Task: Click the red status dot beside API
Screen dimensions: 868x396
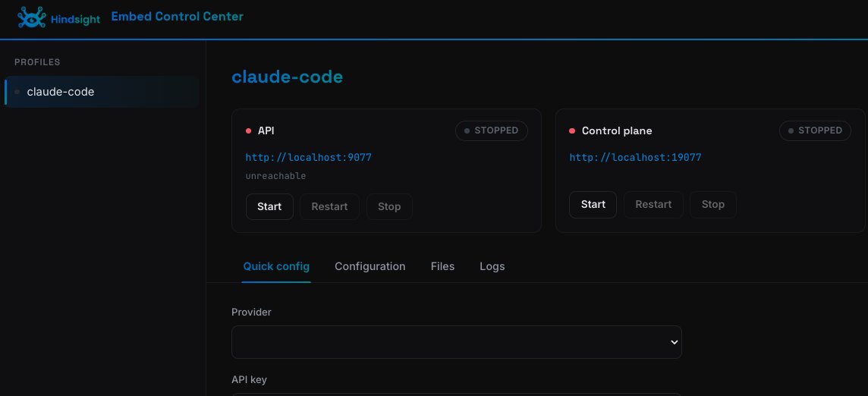Action: [249, 130]
